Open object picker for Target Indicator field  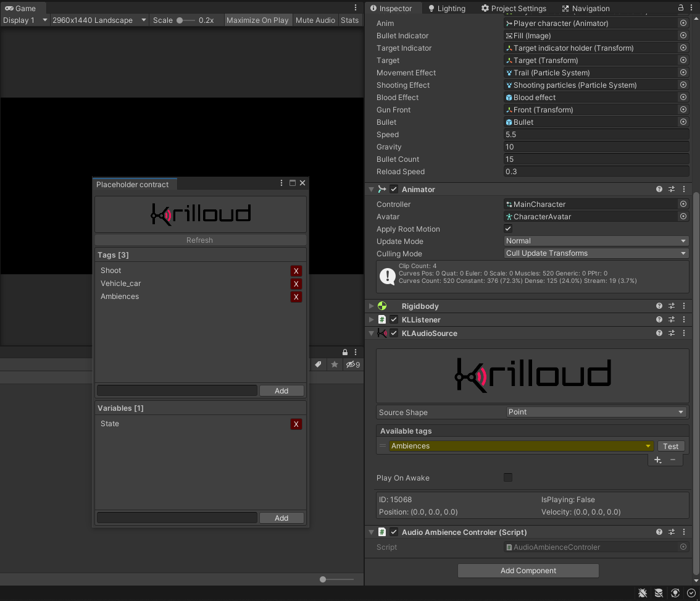pos(683,48)
